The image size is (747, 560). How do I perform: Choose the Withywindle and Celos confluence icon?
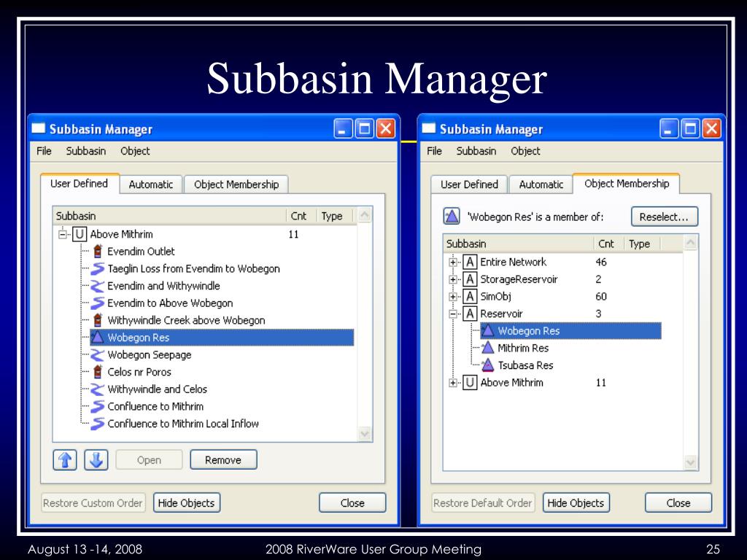pos(98,389)
